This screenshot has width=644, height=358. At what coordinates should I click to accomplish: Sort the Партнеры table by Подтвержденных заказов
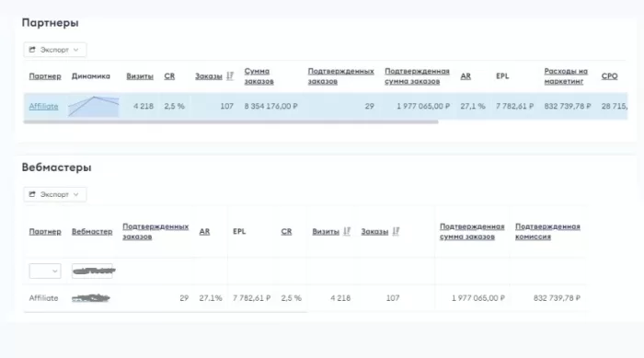pos(341,76)
